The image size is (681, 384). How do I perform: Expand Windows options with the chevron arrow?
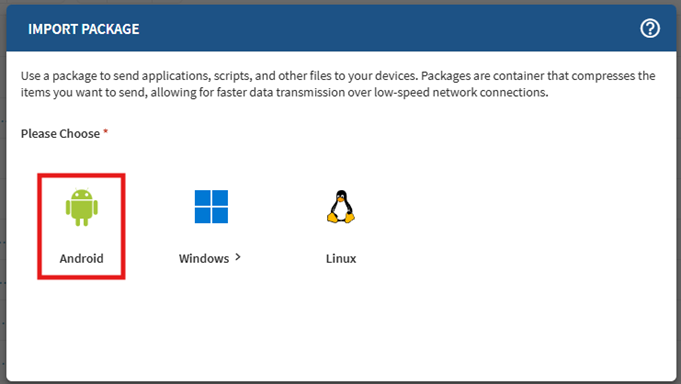(238, 257)
